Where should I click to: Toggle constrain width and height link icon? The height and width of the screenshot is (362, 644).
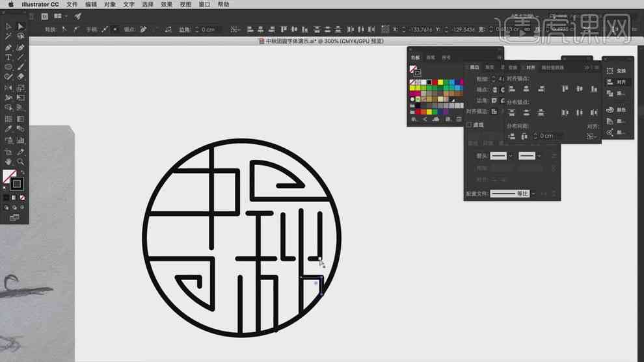pos(528,29)
